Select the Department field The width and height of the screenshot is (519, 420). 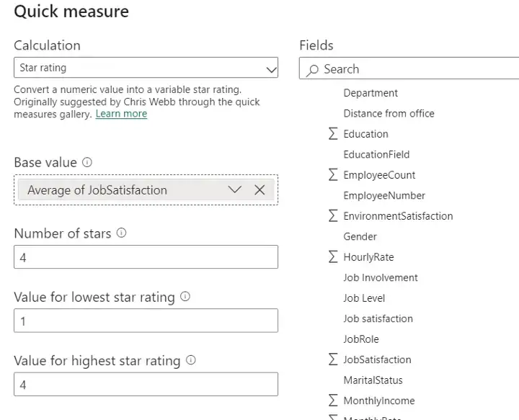coord(371,93)
